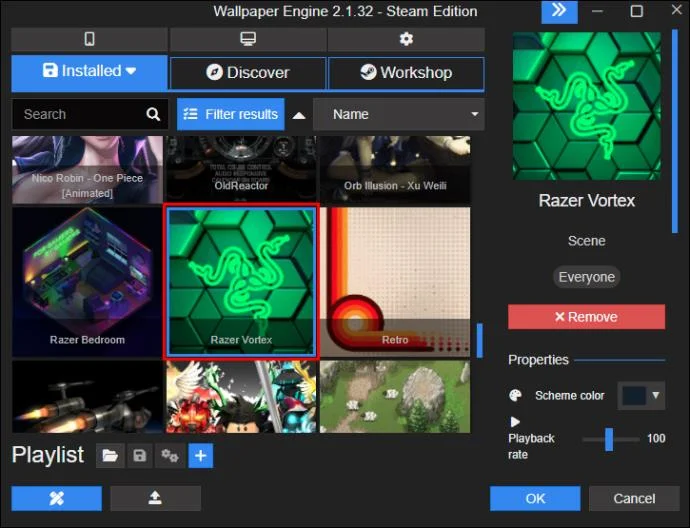Expand the Name sort dropdown

[399, 114]
